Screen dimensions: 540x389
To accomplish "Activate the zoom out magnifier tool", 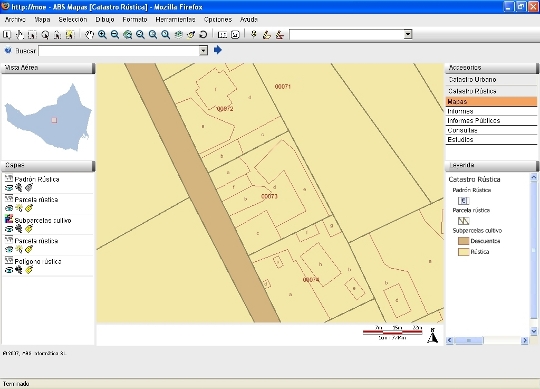I will [115, 34].
